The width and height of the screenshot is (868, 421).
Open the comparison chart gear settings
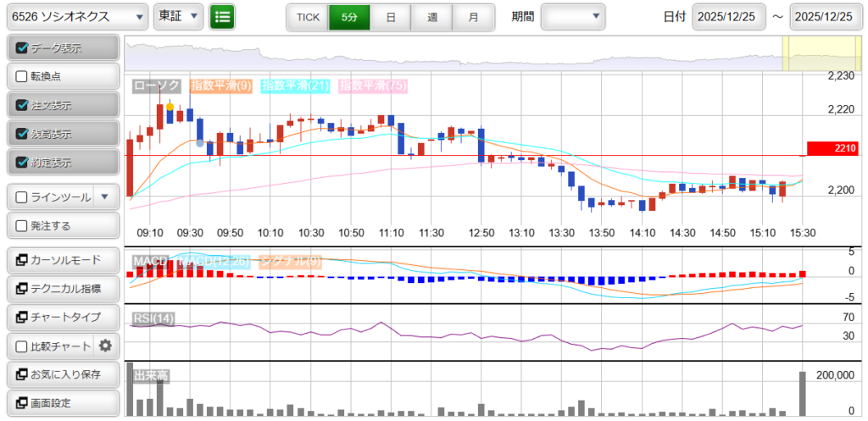105,346
